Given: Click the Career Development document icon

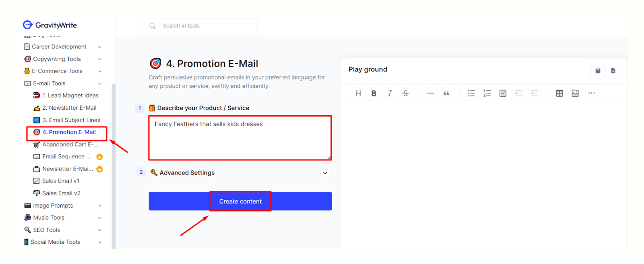Looking at the screenshot, I should (27, 47).
